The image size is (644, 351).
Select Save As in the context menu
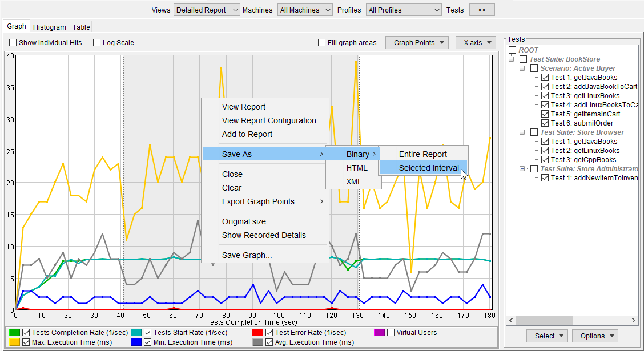pyautogui.click(x=265, y=154)
